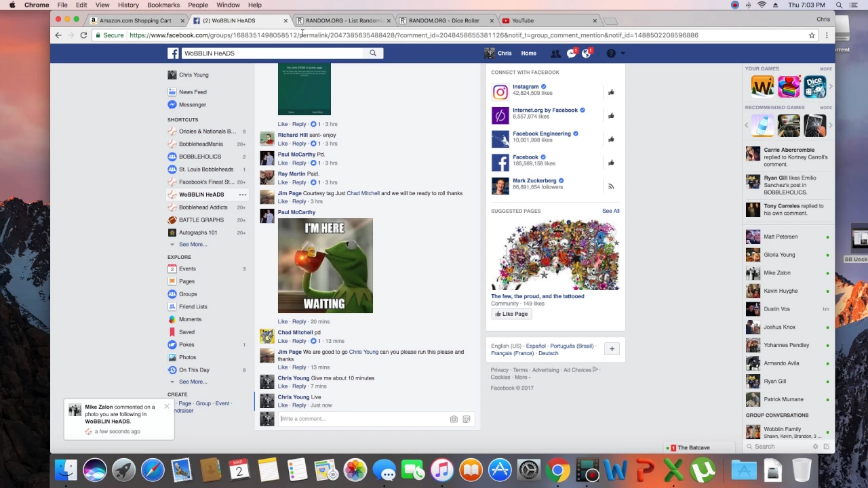Image resolution: width=868 pixels, height=488 pixels.
Task: Open History menu in menu bar
Action: tap(128, 5)
